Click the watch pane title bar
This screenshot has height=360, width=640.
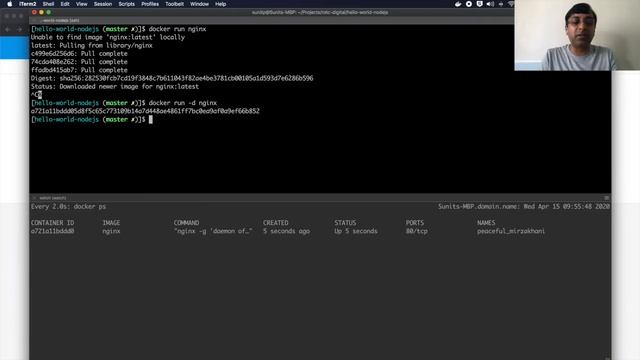(320, 198)
